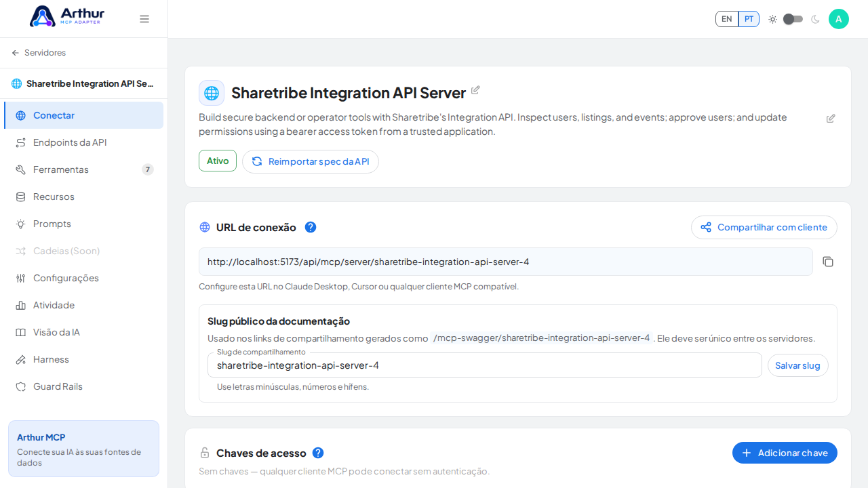Click the Chaves de acesso lock icon
The image size is (868, 488).
(205, 453)
